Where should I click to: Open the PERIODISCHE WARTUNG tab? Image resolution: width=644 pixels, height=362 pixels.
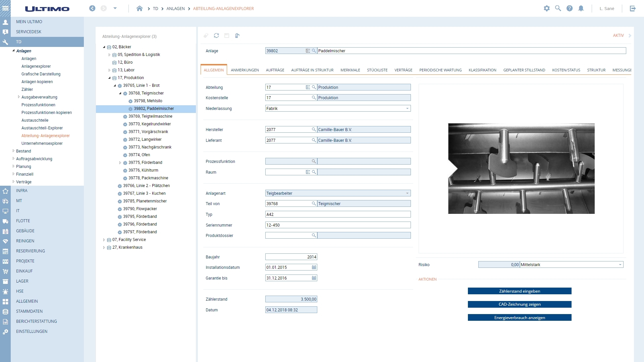click(440, 70)
